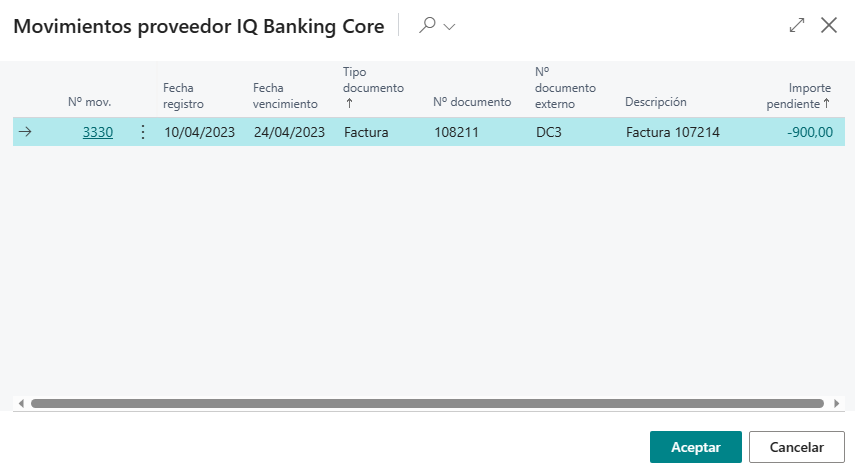The image size is (855, 475).
Task: Sort by Nº mov. column header
Action: click(x=89, y=102)
